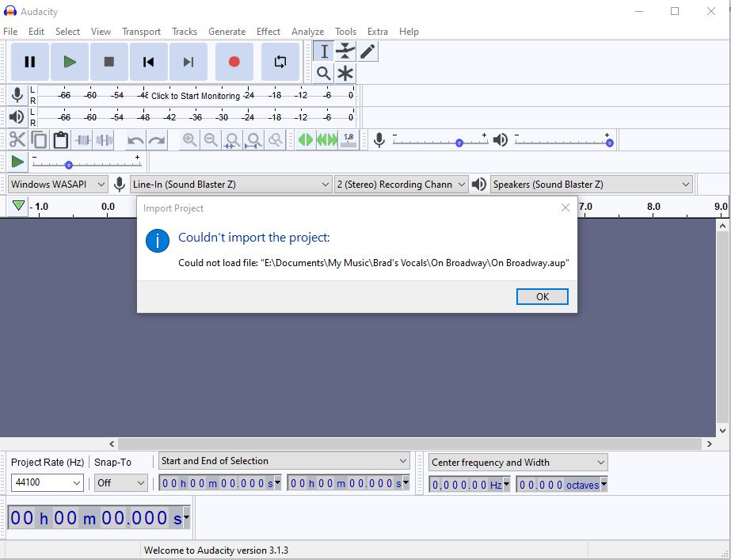731x560 pixels.
Task: Click the recording meter microphone icon
Action: pyautogui.click(x=17, y=95)
